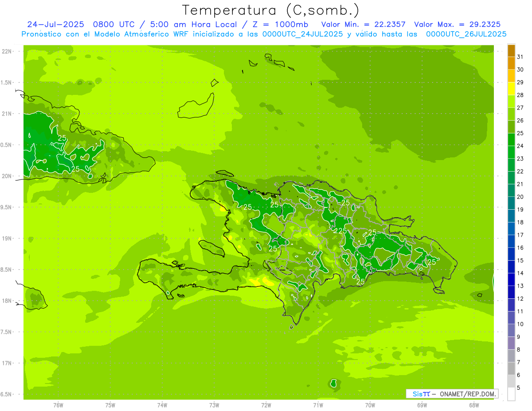This screenshot has width=532, height=411.
Task: Click the color scale value "31"
Action: [x=520, y=57]
